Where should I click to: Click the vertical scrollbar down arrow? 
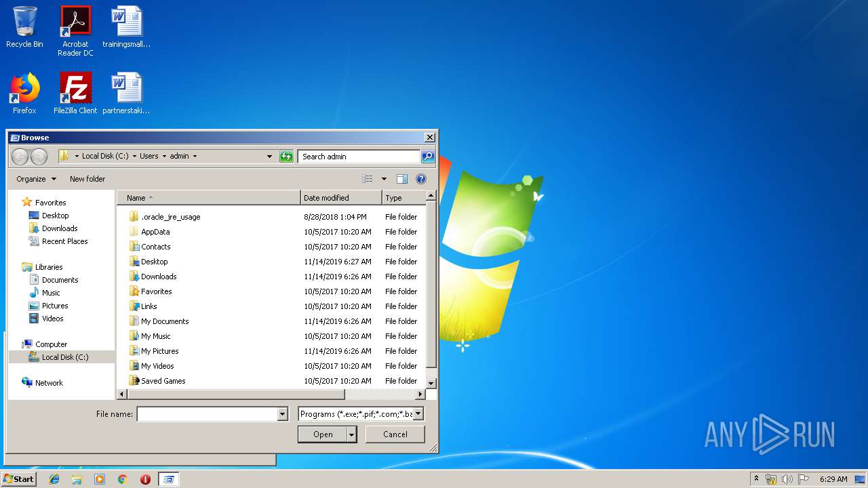pos(431,384)
